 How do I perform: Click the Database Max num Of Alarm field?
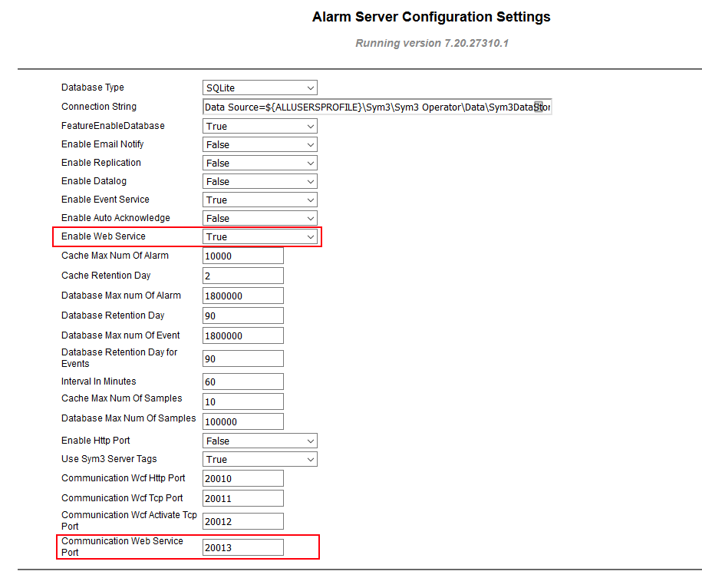coord(242,296)
